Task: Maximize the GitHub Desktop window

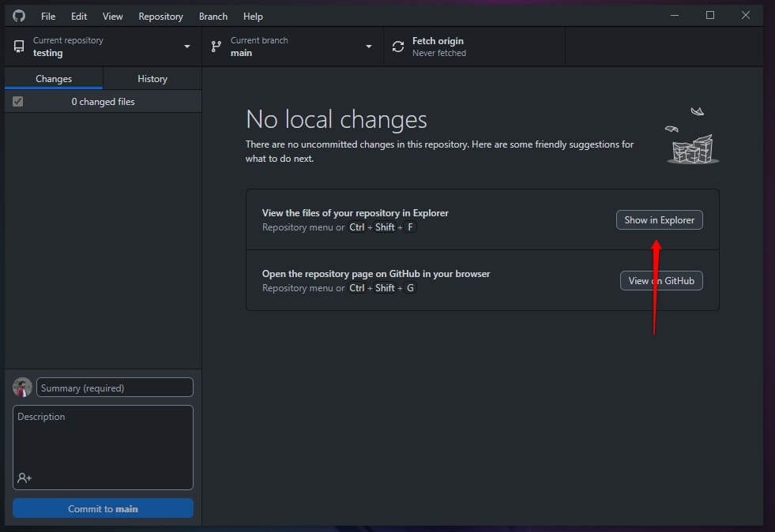Action: pos(709,15)
